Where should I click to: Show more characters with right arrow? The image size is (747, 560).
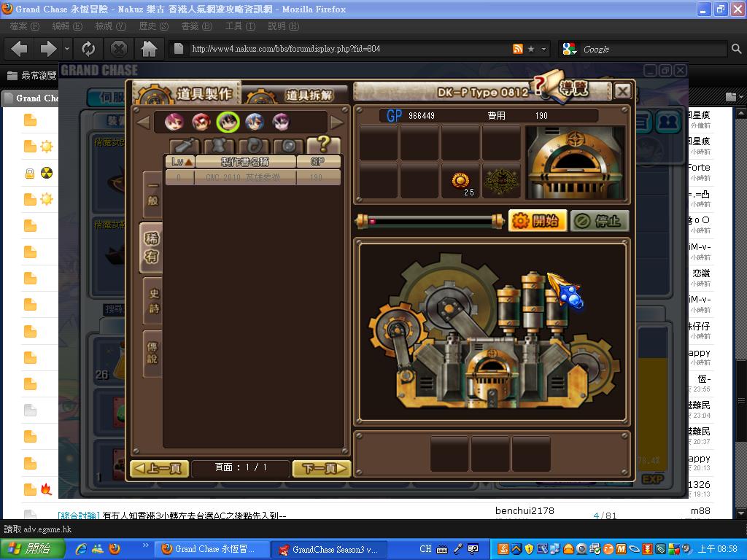click(x=337, y=122)
